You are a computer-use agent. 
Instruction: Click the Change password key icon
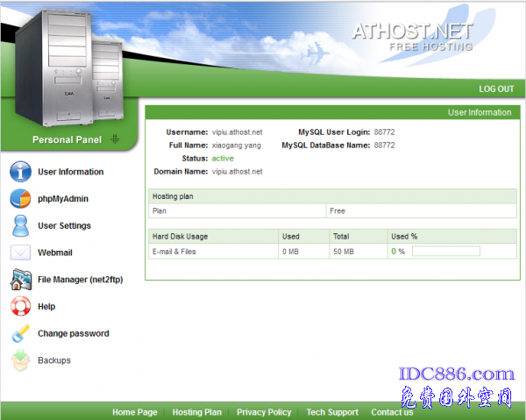pos(20,334)
